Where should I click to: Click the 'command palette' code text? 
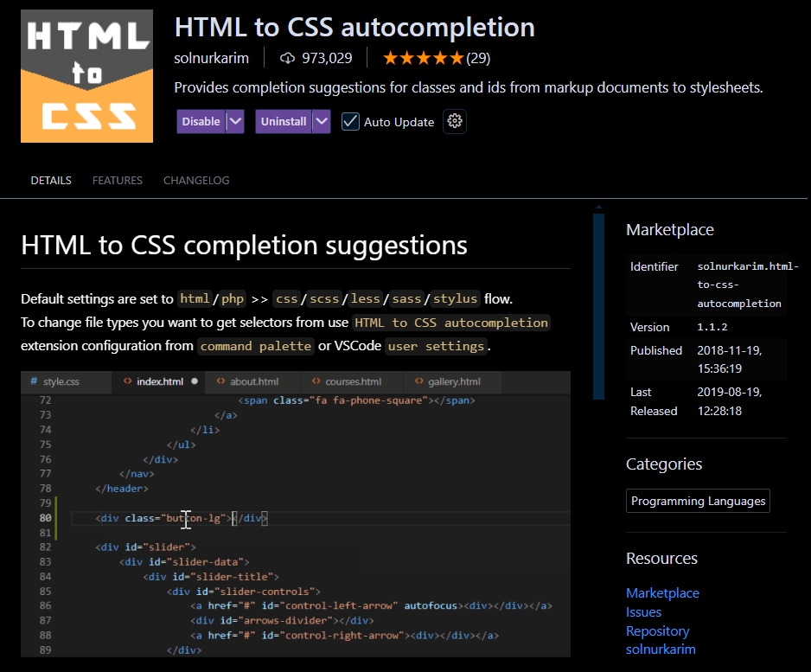256,346
